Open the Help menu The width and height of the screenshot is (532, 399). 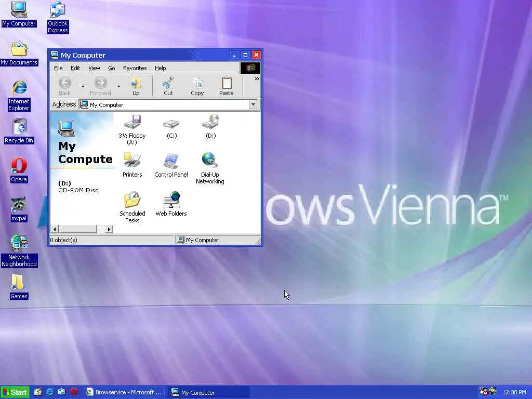[160, 68]
